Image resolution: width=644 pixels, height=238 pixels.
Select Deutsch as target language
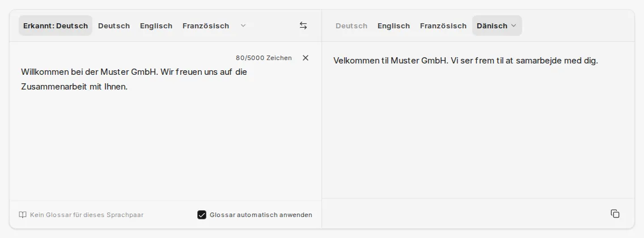pos(351,25)
